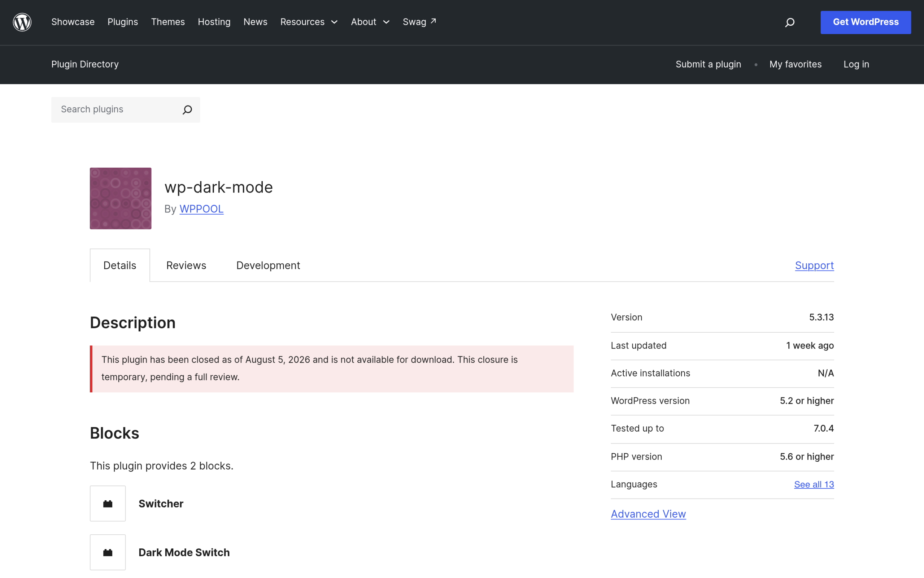Click the Description heading
924x578 pixels.
point(132,323)
